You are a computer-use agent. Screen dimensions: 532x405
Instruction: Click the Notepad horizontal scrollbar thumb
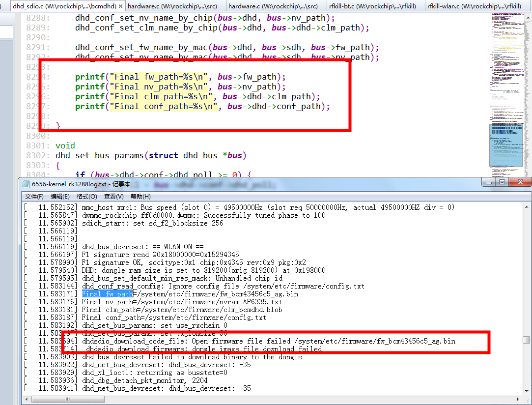point(68,399)
